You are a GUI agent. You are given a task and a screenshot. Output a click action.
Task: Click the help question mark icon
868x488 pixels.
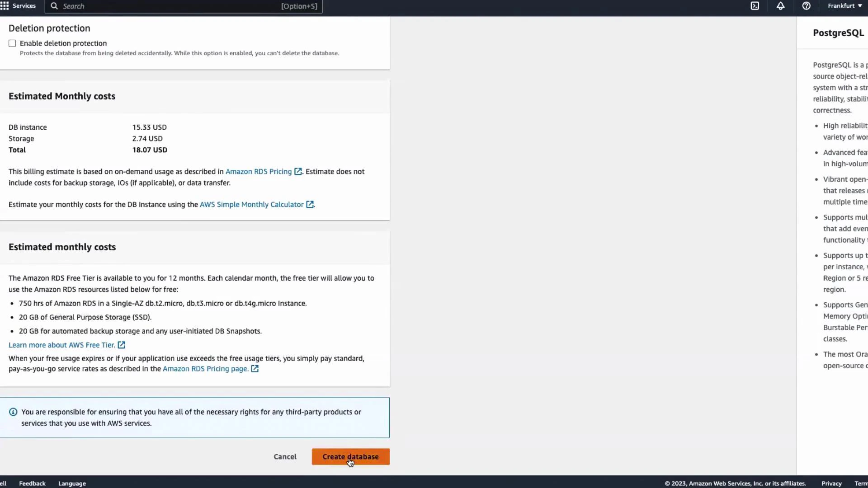(x=807, y=6)
